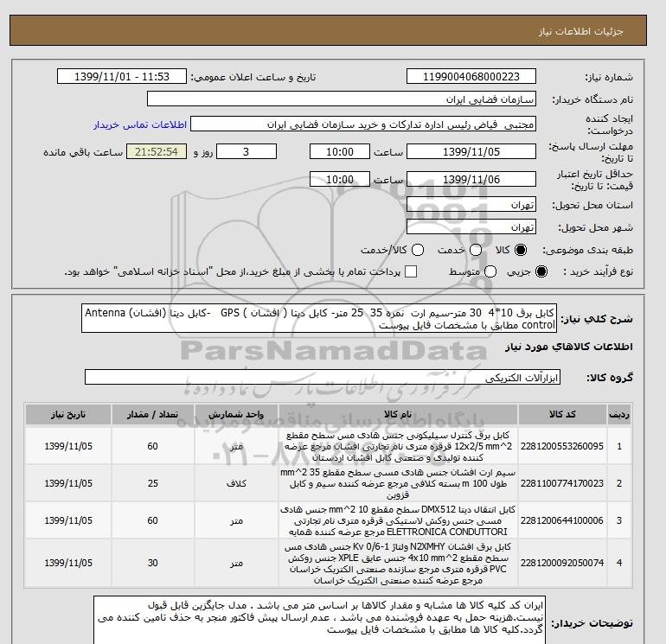Click the واحد شمارش column header
The height and width of the screenshot is (644, 666).
236,414
